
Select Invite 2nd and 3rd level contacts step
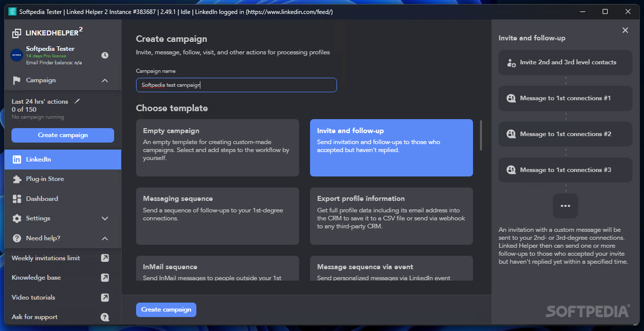pos(565,63)
